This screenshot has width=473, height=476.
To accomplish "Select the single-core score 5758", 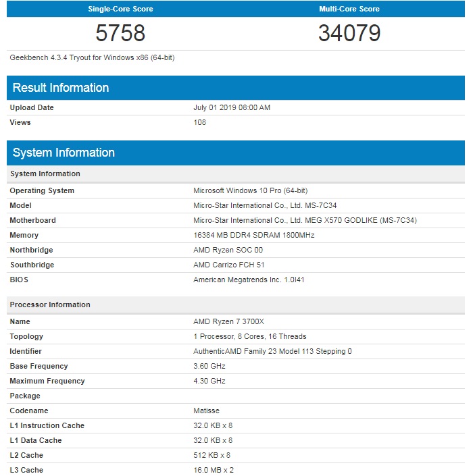I will pos(120,33).
